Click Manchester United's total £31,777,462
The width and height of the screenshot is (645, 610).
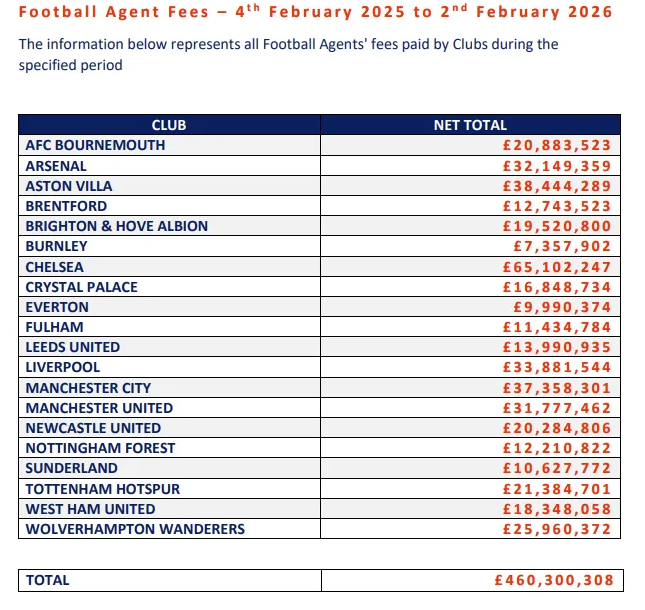pos(557,408)
